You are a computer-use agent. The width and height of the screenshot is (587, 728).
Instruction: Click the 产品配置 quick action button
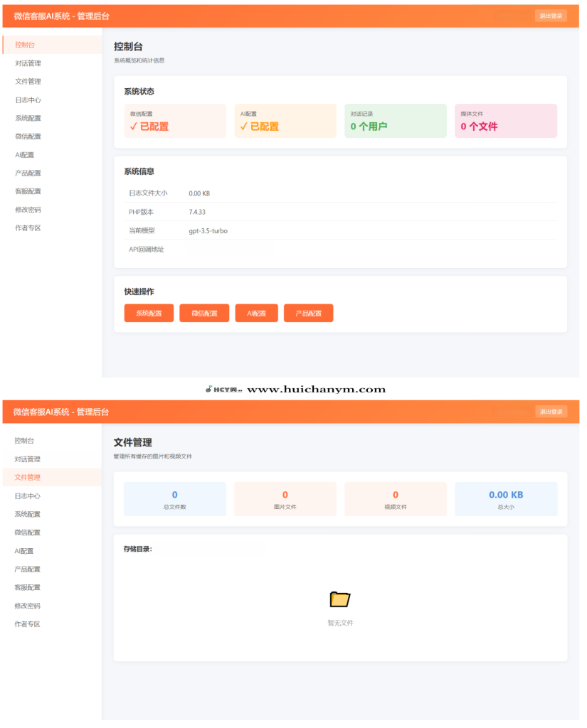(308, 313)
